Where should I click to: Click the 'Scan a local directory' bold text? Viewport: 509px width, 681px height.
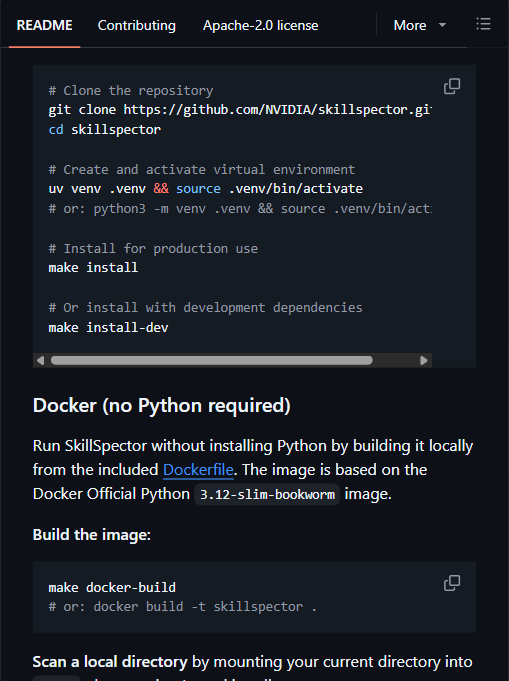pyautogui.click(x=110, y=661)
